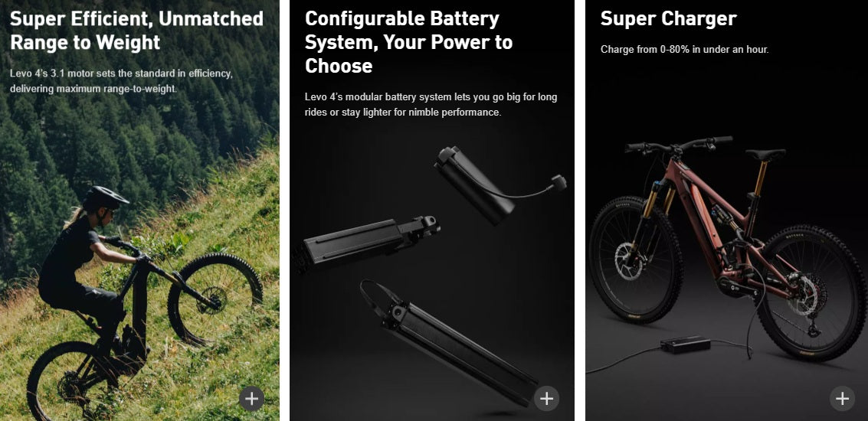Click the rider's black helmet
Screen dimensions: 868x421
click(105, 197)
